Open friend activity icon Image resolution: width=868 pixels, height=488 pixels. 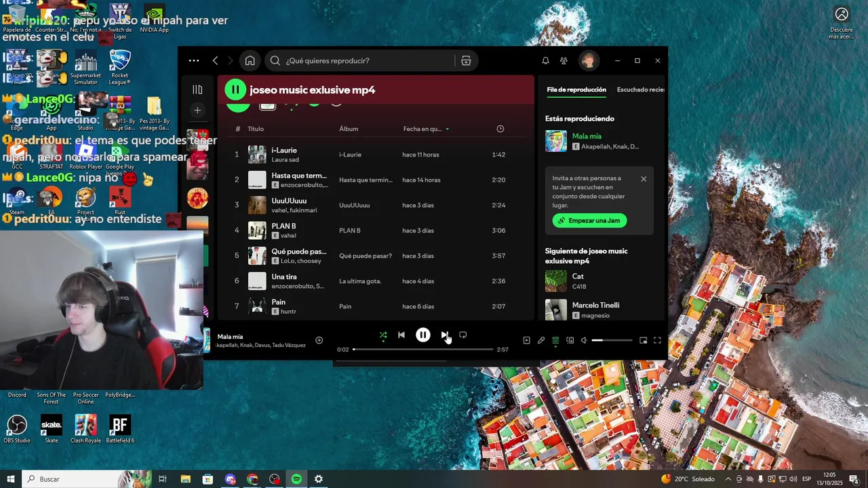point(564,60)
